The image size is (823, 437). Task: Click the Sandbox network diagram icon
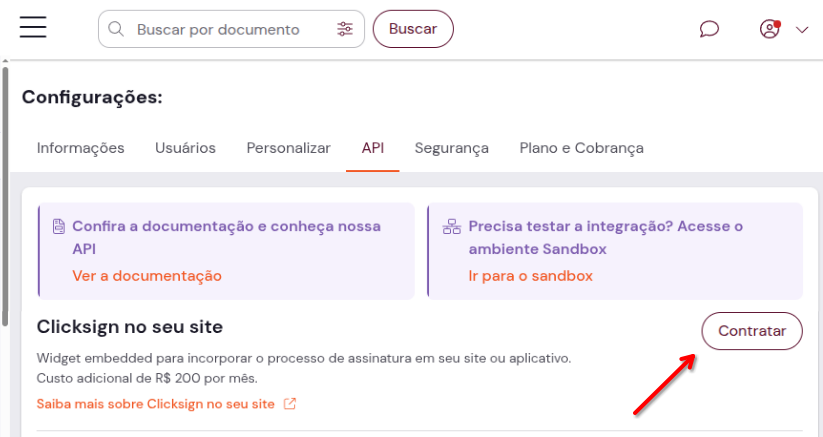[451, 227]
